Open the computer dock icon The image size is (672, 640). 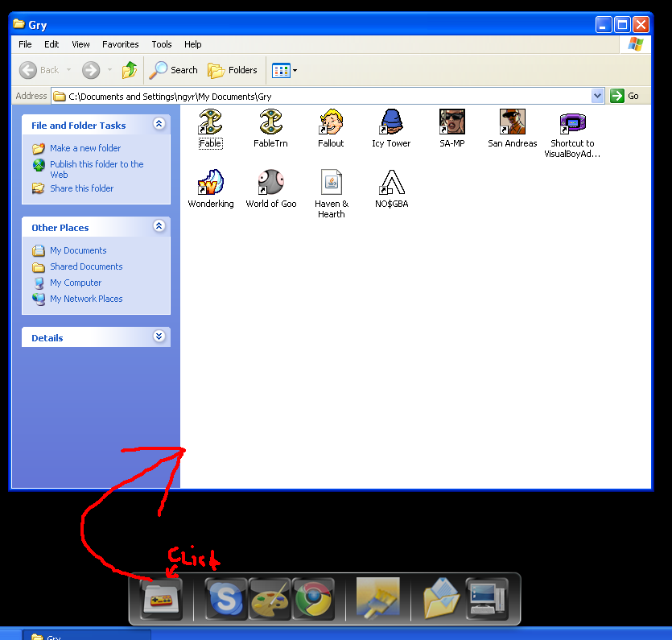click(487, 599)
